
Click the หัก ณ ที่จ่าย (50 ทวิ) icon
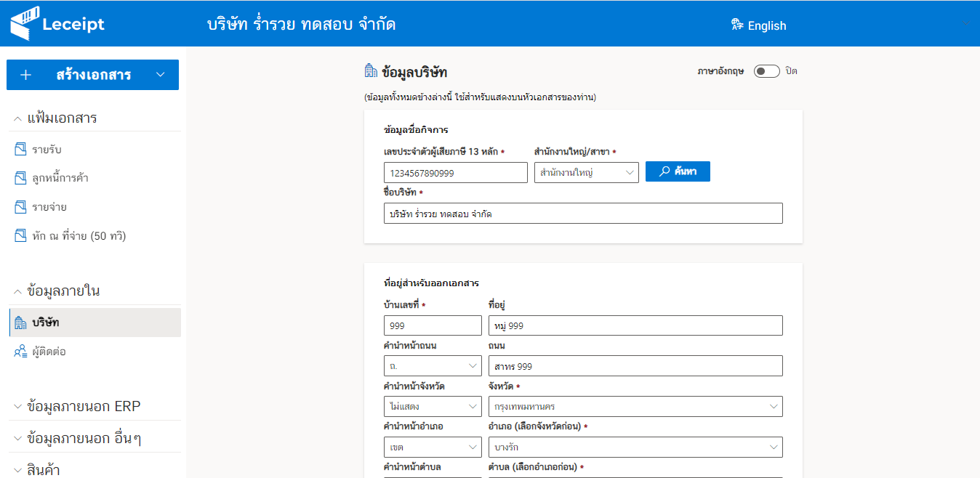[20, 235]
